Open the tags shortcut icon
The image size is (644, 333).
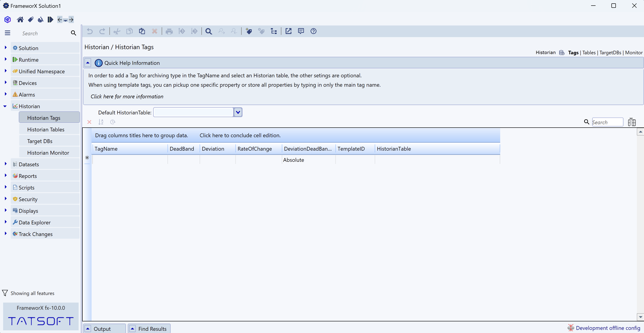point(31,19)
